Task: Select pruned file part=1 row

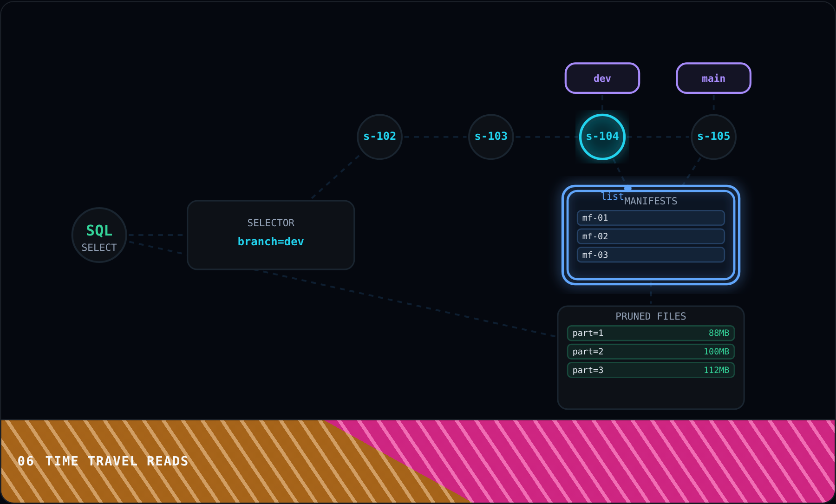Action: pyautogui.click(x=651, y=333)
